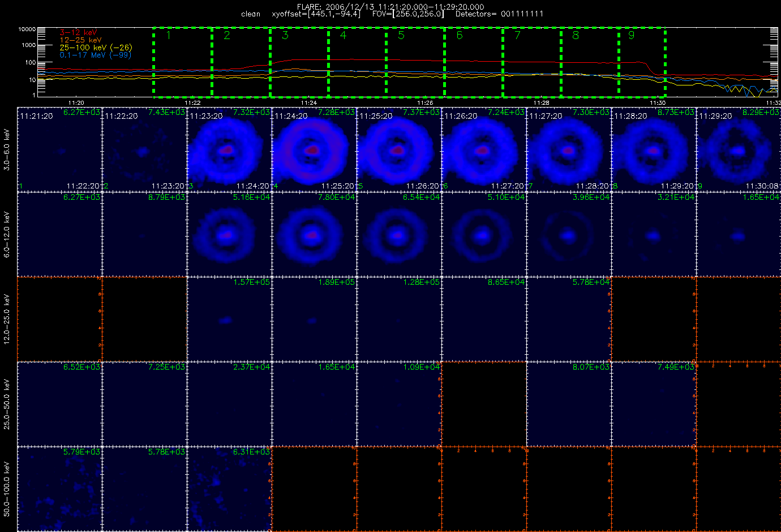Open the 6.0-12.0 keV image labeled 1.65E+04
This screenshot has width=781, height=532.
click(x=739, y=234)
